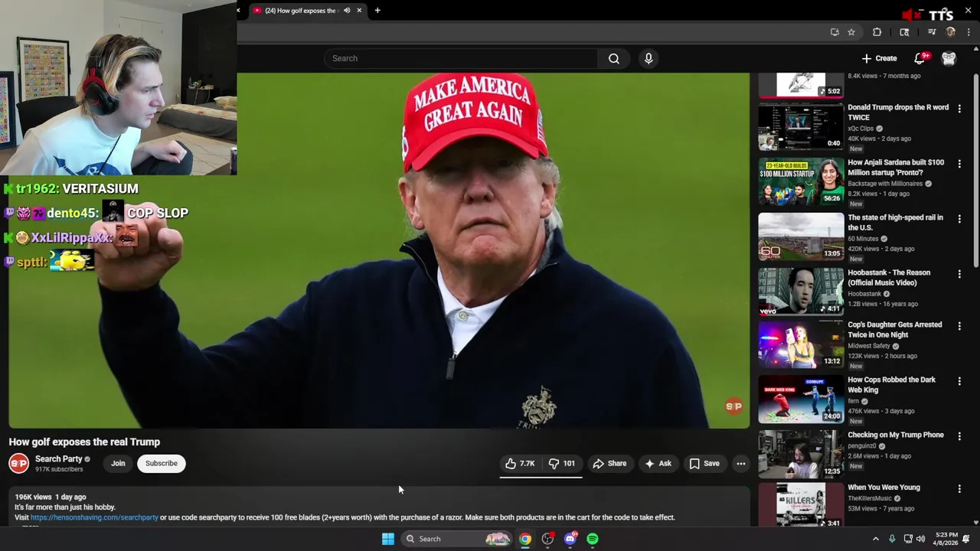Click the Midwest Safety channel name
Image resolution: width=980 pixels, height=551 pixels.
tap(869, 346)
